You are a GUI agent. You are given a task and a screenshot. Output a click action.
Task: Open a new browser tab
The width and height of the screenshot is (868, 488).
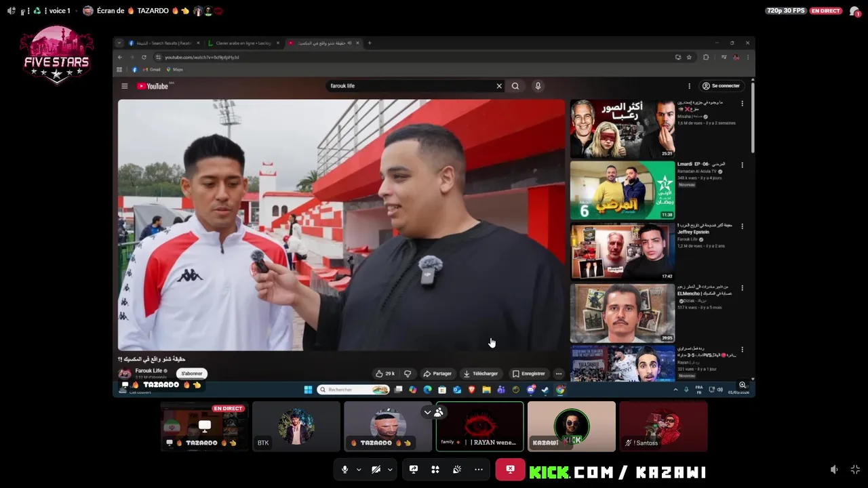pos(370,43)
